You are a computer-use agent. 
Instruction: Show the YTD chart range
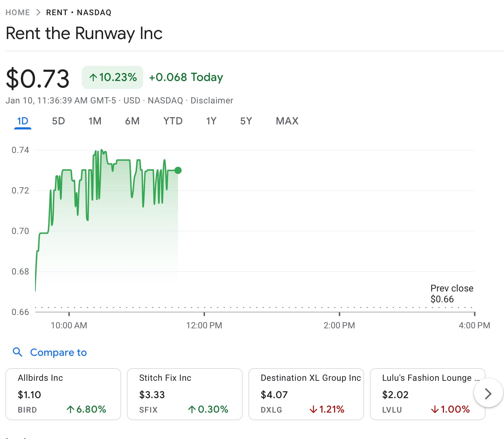click(173, 121)
